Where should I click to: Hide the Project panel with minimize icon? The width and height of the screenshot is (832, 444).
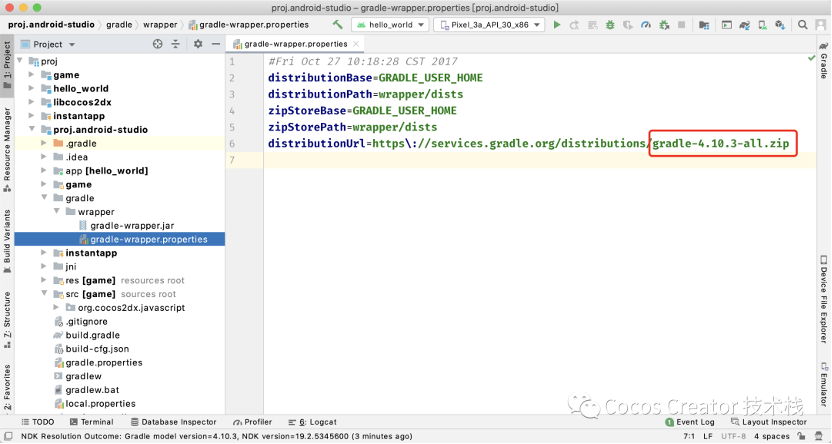point(215,44)
